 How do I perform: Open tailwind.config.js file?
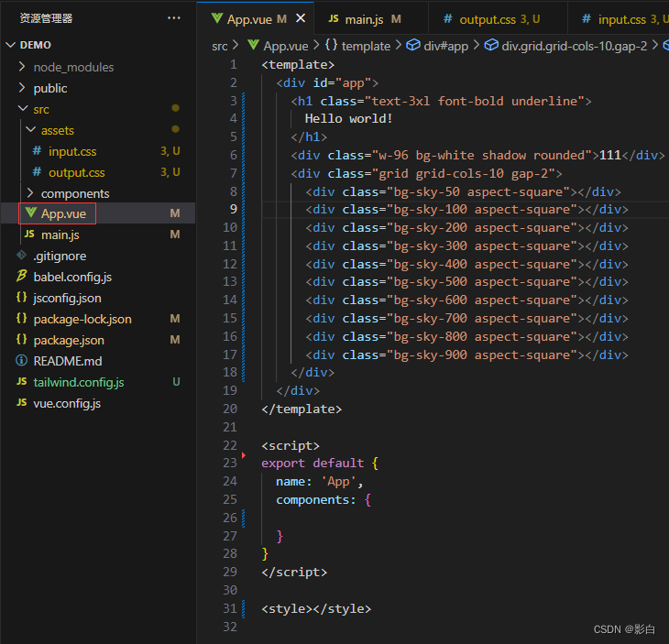pyautogui.click(x=79, y=382)
